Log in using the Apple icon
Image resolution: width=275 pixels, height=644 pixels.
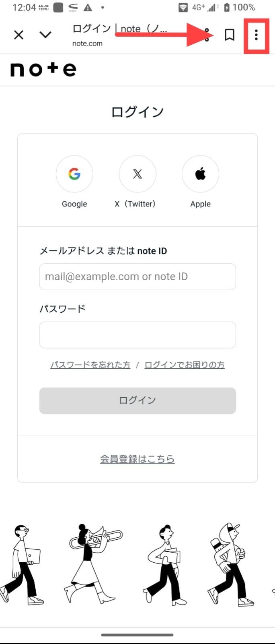click(200, 174)
